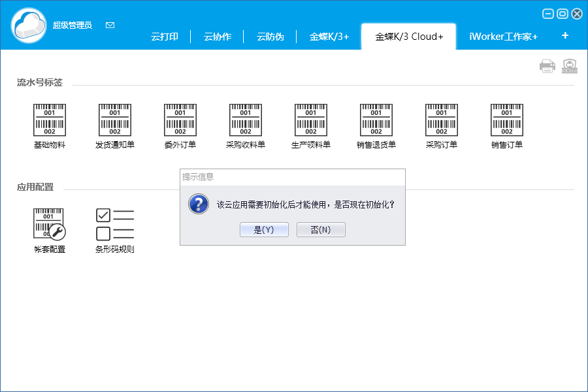
Task: Click the K3Cloud icon beside the printer
Action: tap(569, 66)
